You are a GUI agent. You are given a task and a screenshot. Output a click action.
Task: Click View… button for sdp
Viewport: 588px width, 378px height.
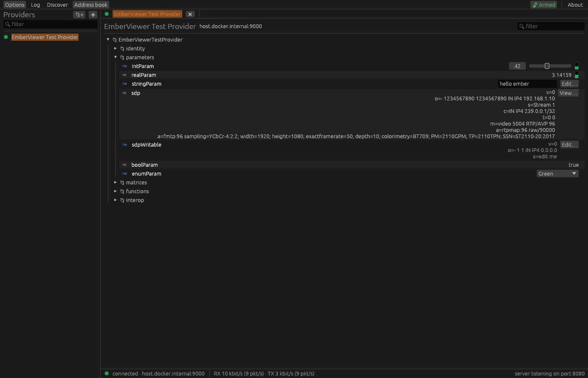[568, 93]
